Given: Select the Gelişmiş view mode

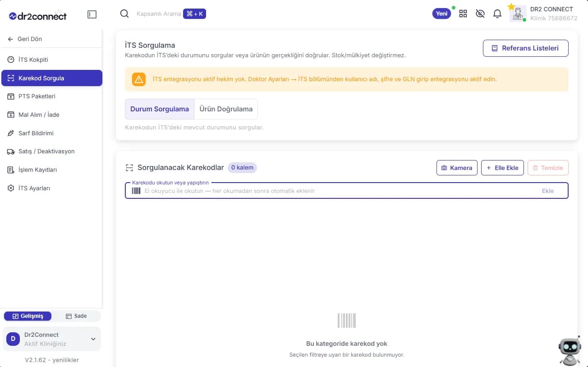Looking at the screenshot, I should pyautogui.click(x=28, y=316).
